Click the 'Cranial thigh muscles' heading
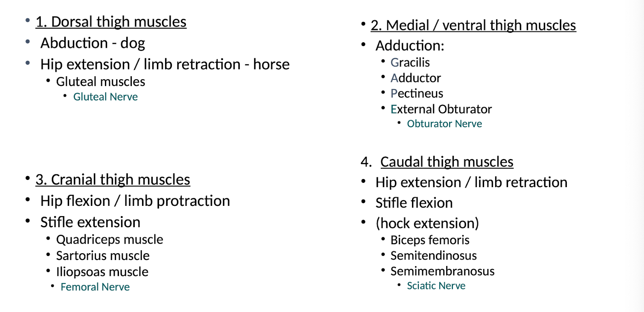 113,179
